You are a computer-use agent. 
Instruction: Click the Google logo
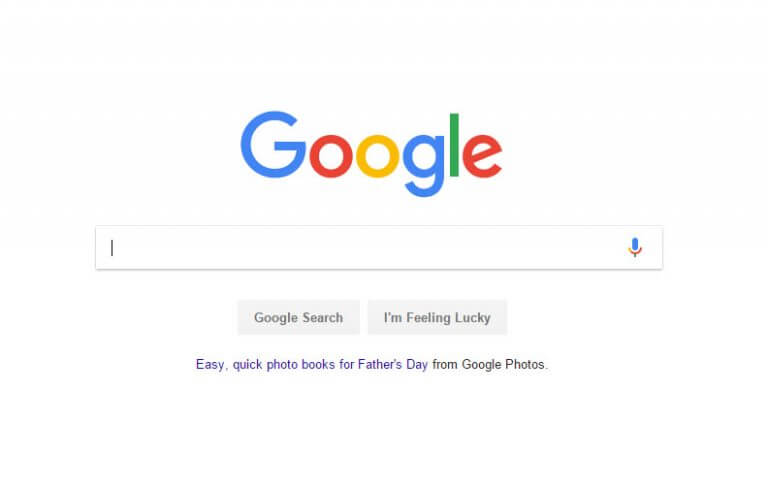tap(371, 153)
